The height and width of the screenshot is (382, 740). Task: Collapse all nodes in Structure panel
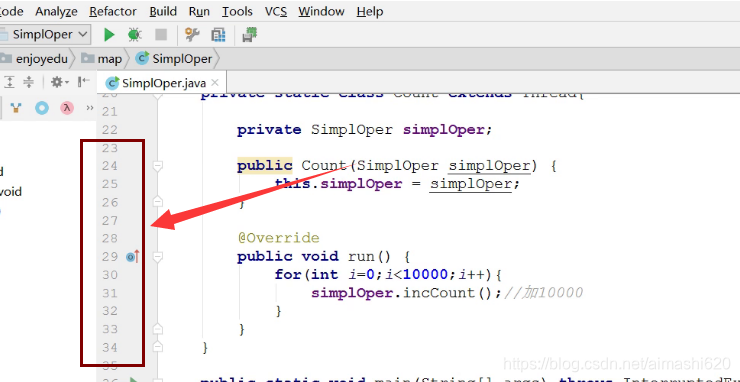coord(29,82)
